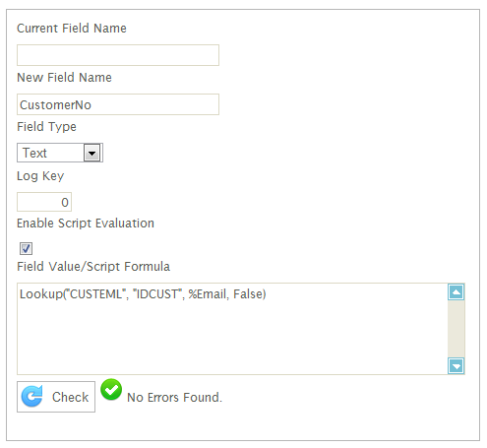Screen dimensions: 487x448
Task: Click into the New Field Name box containing CustomerNo
Action: (118, 104)
